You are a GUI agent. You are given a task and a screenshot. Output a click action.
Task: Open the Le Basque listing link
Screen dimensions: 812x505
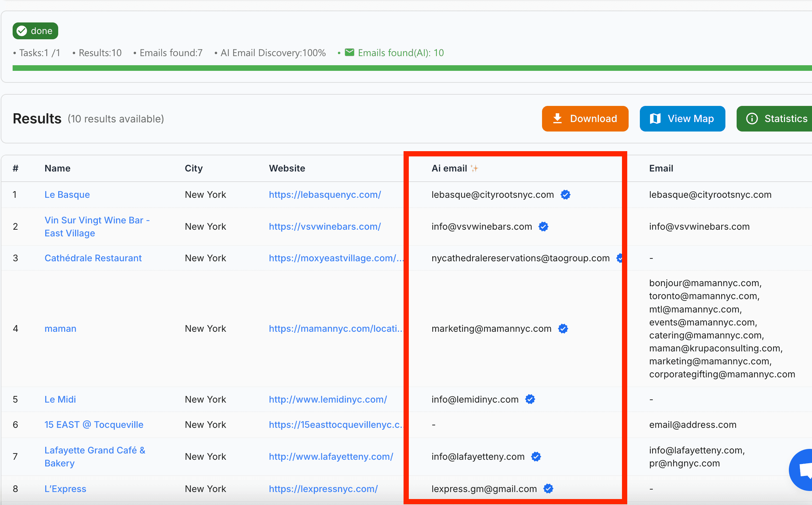tap(67, 195)
